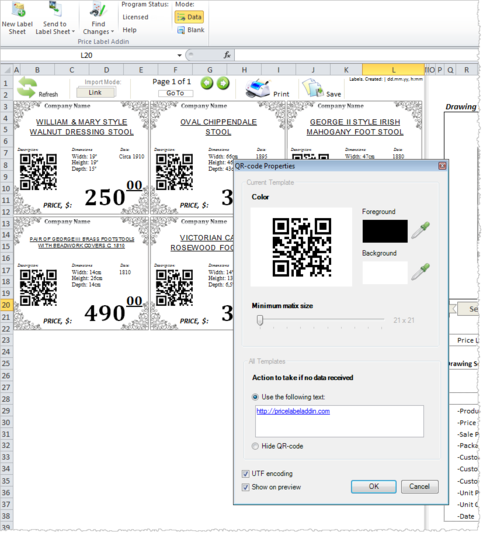Click 'GEORGE II STYLE IRISH' title text

point(355,122)
